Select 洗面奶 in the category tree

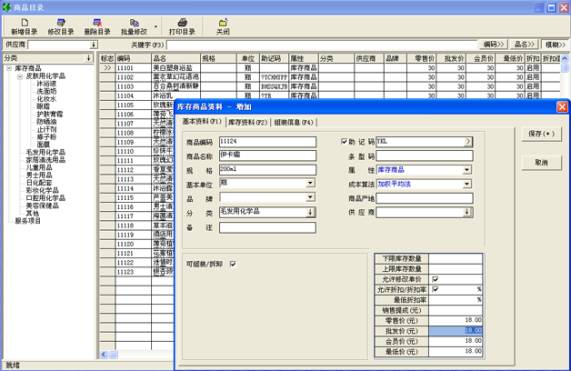(x=47, y=91)
